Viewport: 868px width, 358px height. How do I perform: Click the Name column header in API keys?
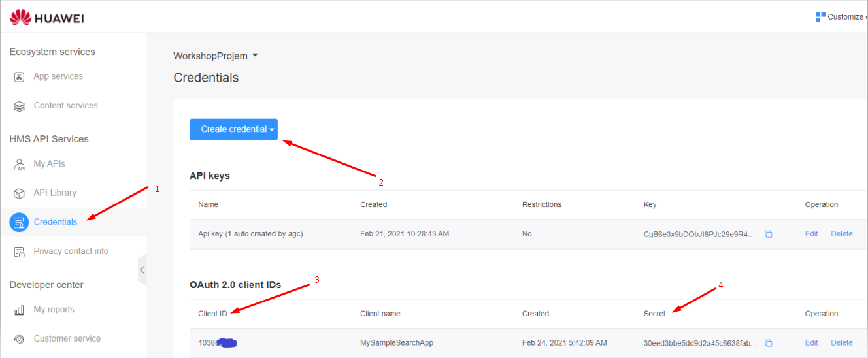click(208, 204)
